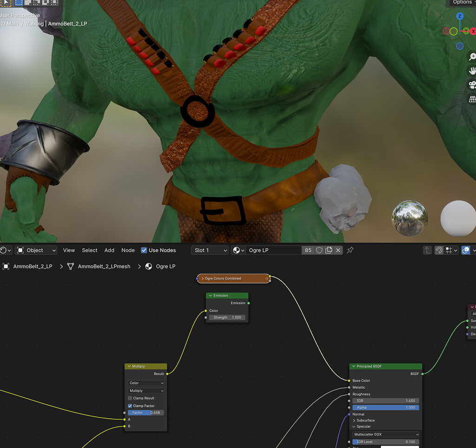The width and height of the screenshot is (476, 448).
Task: Open the Node menu
Action: (x=128, y=250)
